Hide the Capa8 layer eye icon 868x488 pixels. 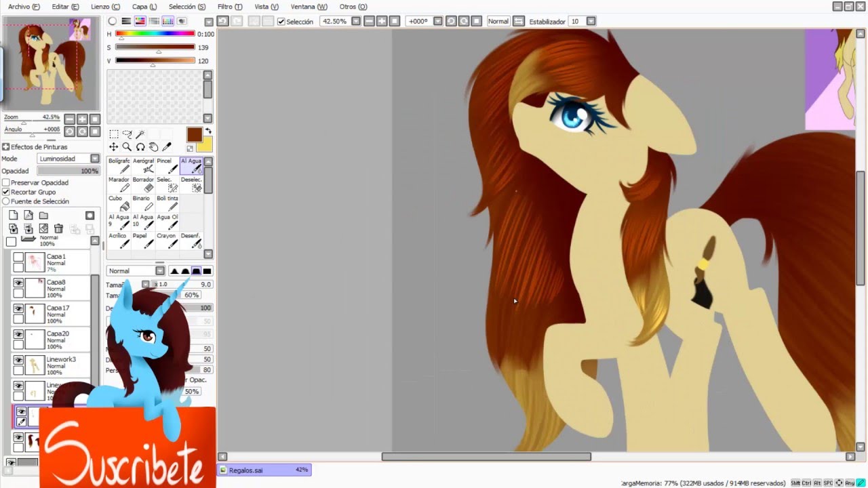18,283
